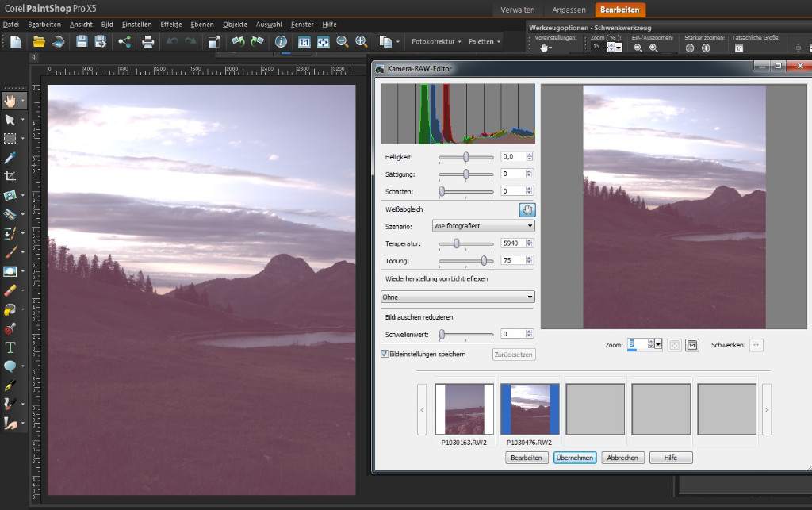Viewport: 812px width, 510px height.
Task: Click the Abbrechen button
Action: click(x=622, y=458)
